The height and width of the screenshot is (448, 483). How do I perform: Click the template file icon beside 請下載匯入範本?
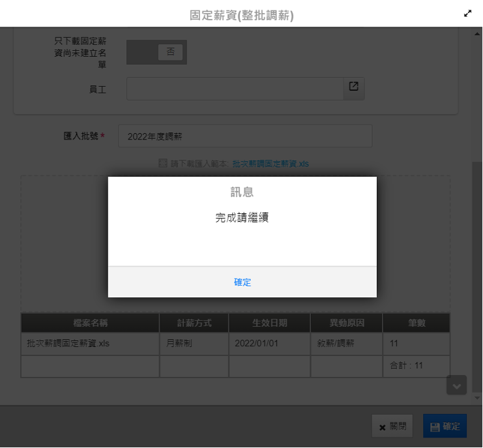[x=163, y=163]
